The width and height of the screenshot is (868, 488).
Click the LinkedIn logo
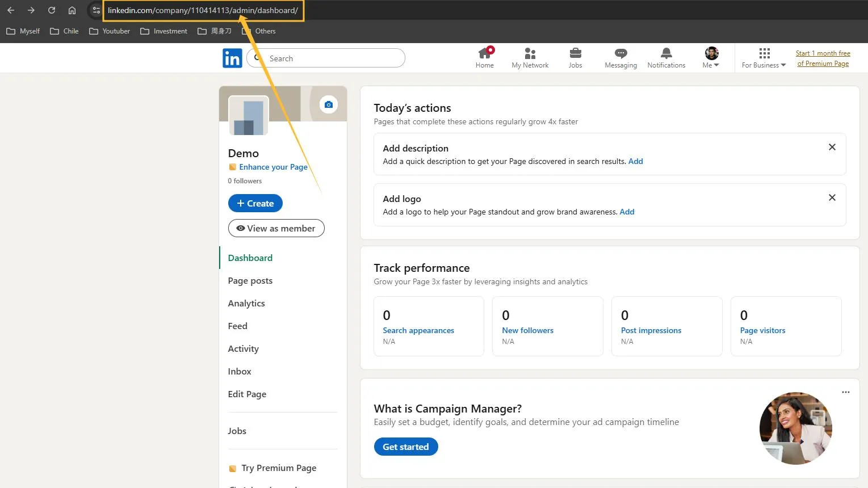click(x=232, y=57)
